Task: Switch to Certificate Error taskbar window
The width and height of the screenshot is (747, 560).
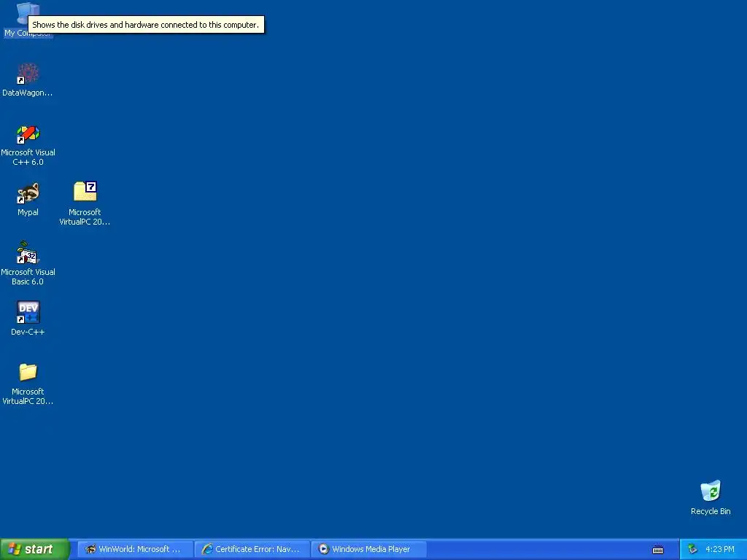Action: tap(252, 549)
